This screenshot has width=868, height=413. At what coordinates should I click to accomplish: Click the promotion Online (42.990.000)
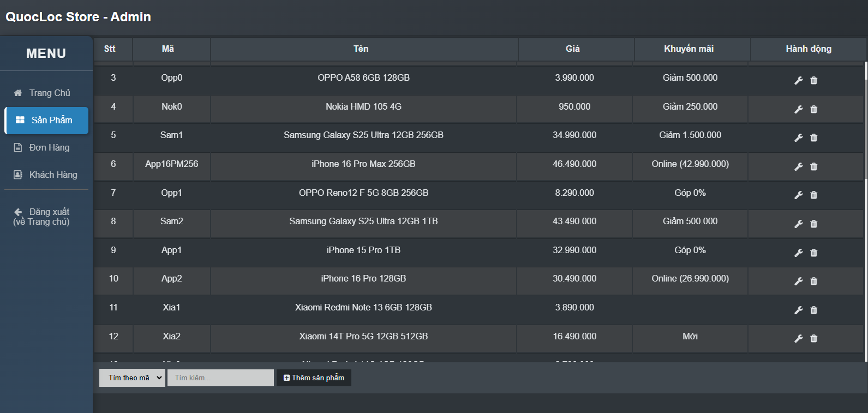tap(690, 164)
